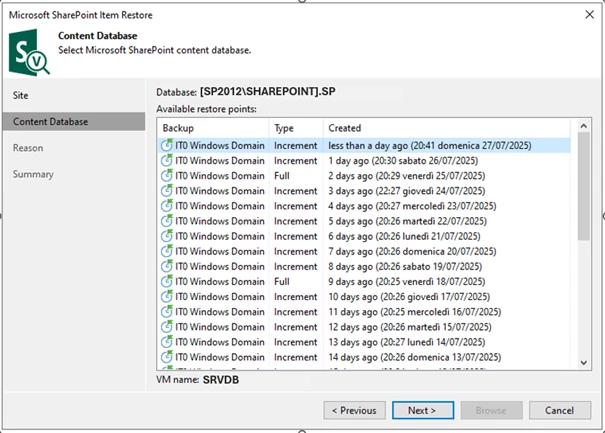Select '14 days ago (20:26 domenica 13/07/2025)'
This screenshot has width=605, height=433.
click(415, 357)
